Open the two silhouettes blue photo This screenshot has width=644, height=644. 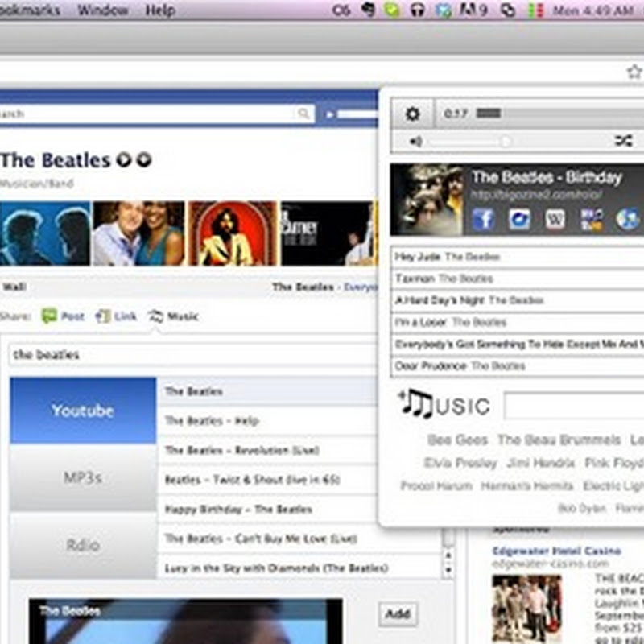point(45,233)
